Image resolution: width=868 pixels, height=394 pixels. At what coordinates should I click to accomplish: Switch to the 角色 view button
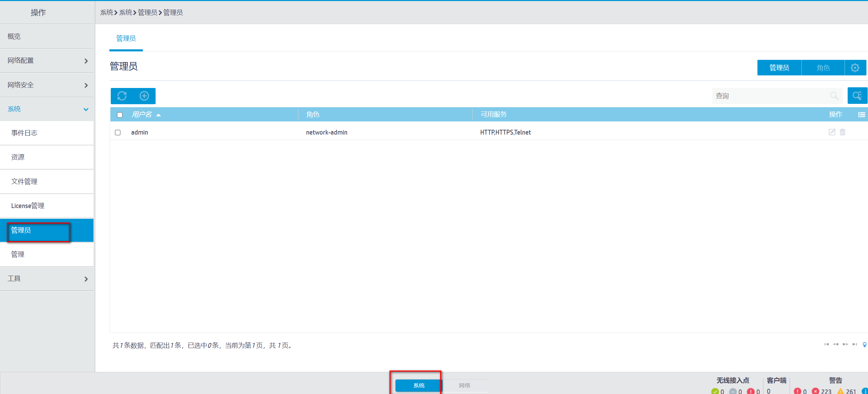[823, 68]
